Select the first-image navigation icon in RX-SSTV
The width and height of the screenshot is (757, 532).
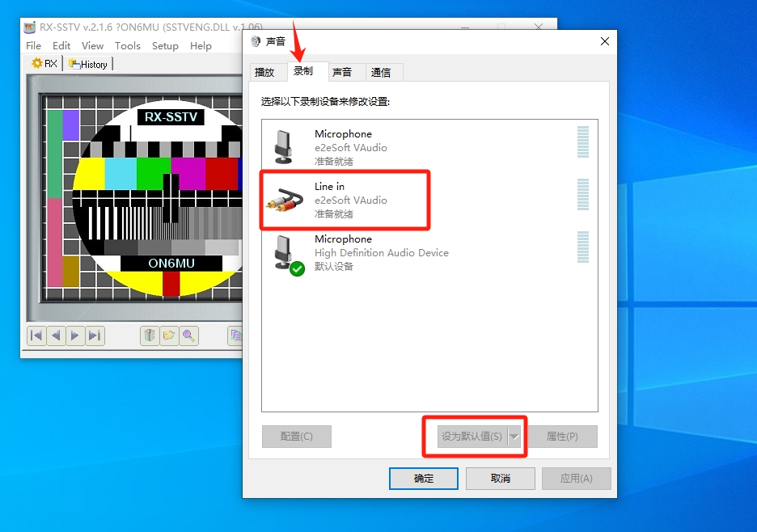(36, 336)
